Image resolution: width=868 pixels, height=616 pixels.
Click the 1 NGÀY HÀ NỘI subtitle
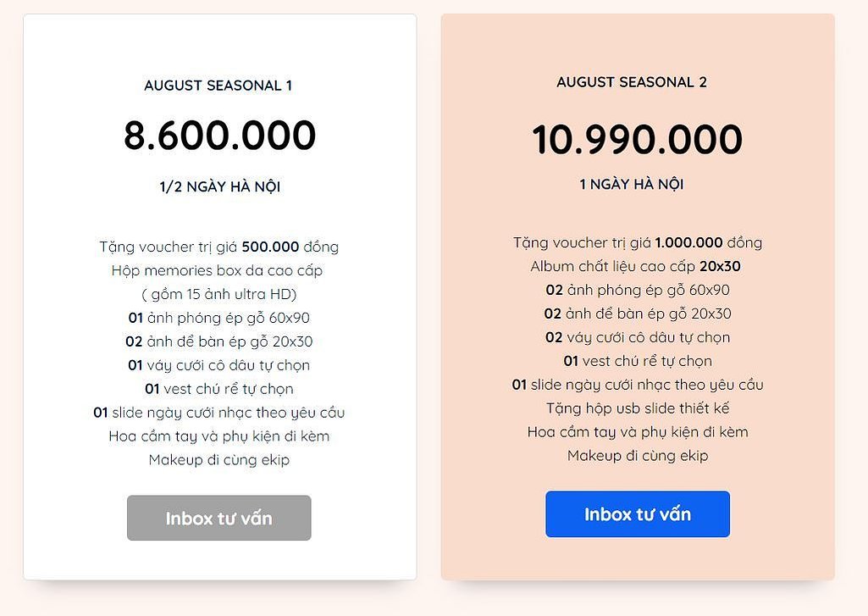[632, 184]
